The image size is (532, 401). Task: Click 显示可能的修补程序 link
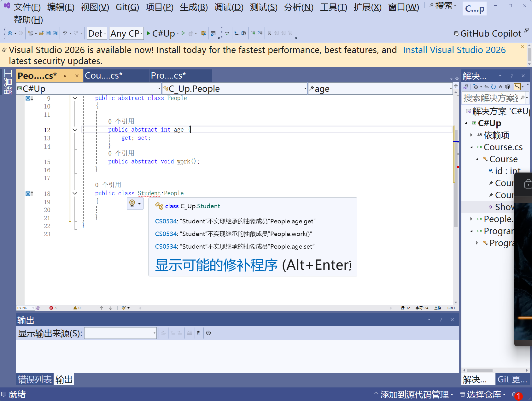point(216,265)
